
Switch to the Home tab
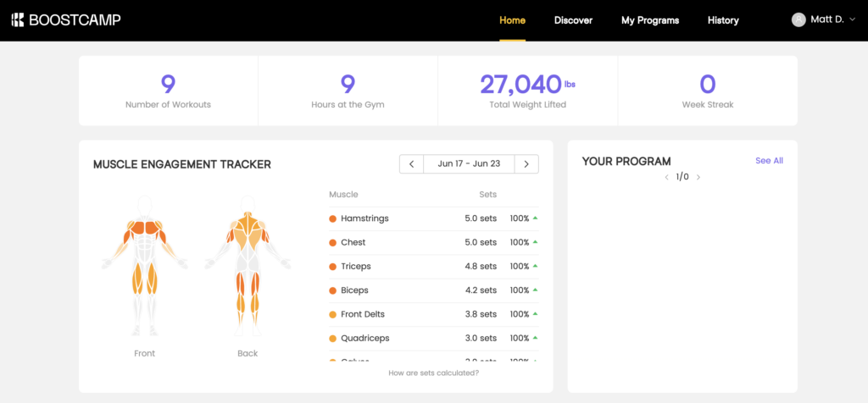tap(512, 20)
